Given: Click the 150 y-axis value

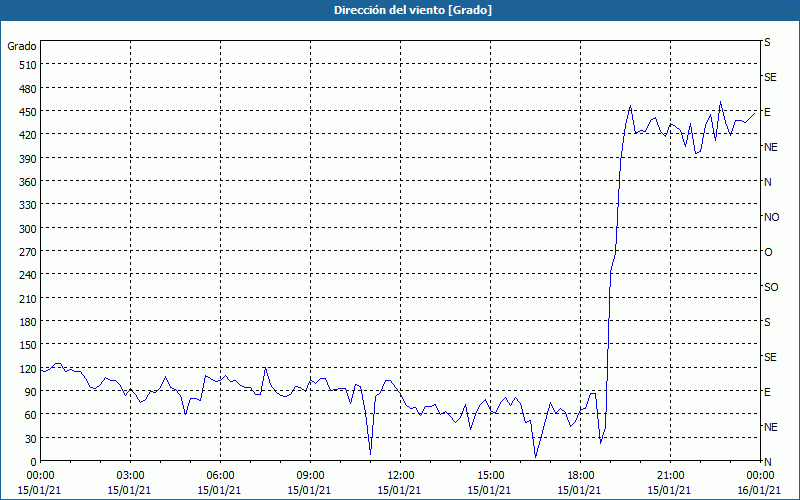Looking at the screenshot, I should (29, 345).
